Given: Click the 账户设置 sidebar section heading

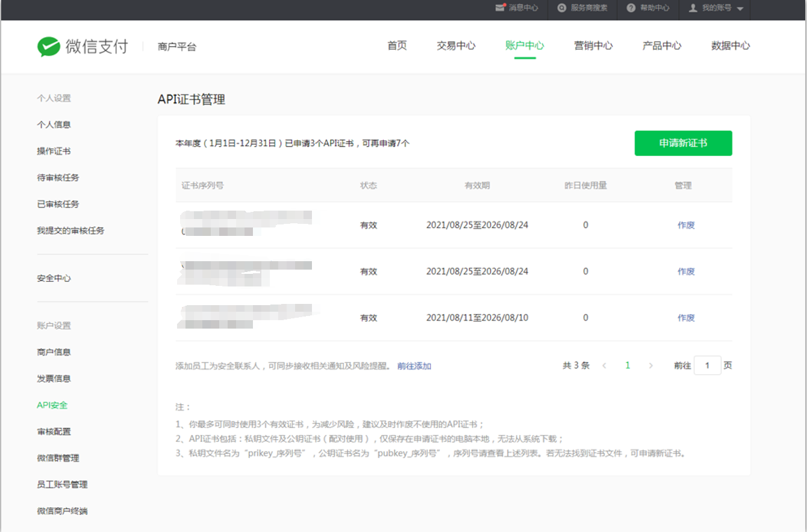Looking at the screenshot, I should [x=54, y=326].
